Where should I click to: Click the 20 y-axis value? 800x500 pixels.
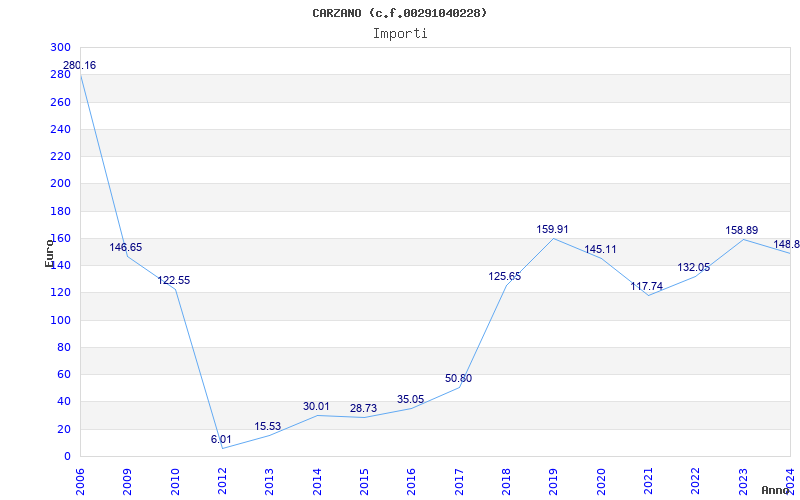tap(63, 429)
